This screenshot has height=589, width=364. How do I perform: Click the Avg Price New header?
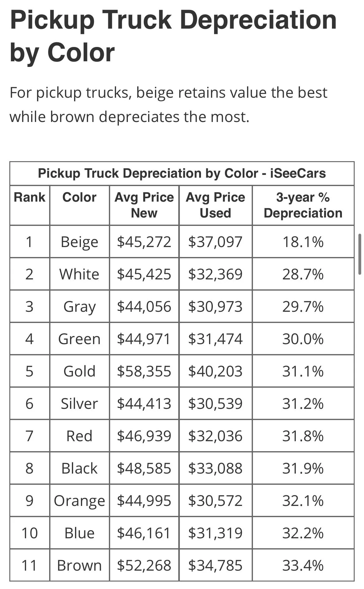tap(144, 205)
